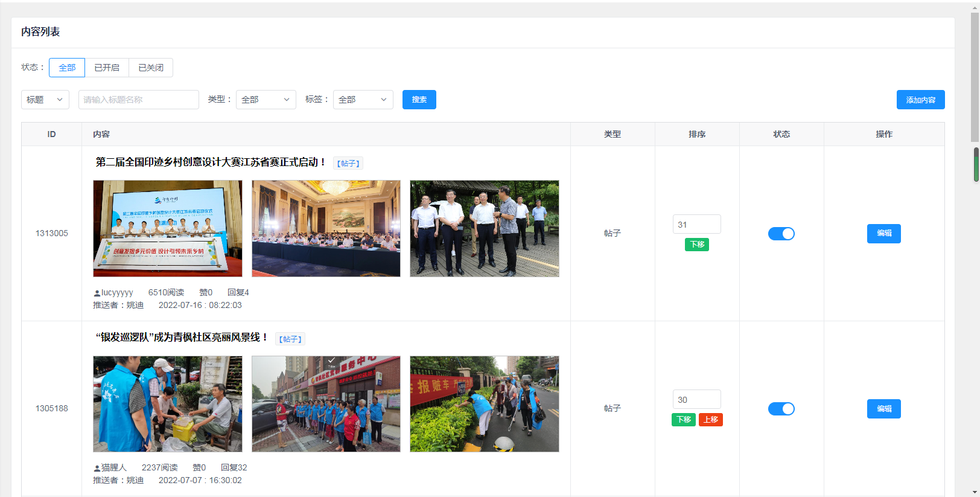This screenshot has height=497, width=980.
Task: Click the 请输入标题名称 input field
Action: coord(139,100)
